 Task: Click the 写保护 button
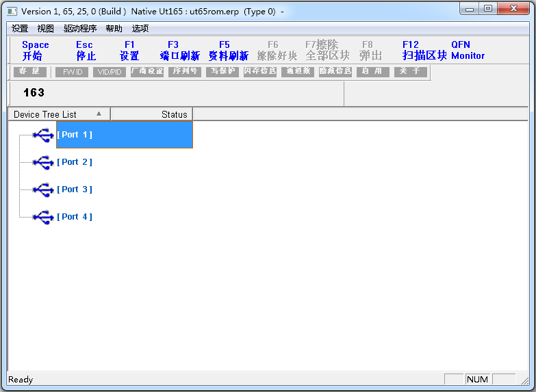(x=222, y=71)
